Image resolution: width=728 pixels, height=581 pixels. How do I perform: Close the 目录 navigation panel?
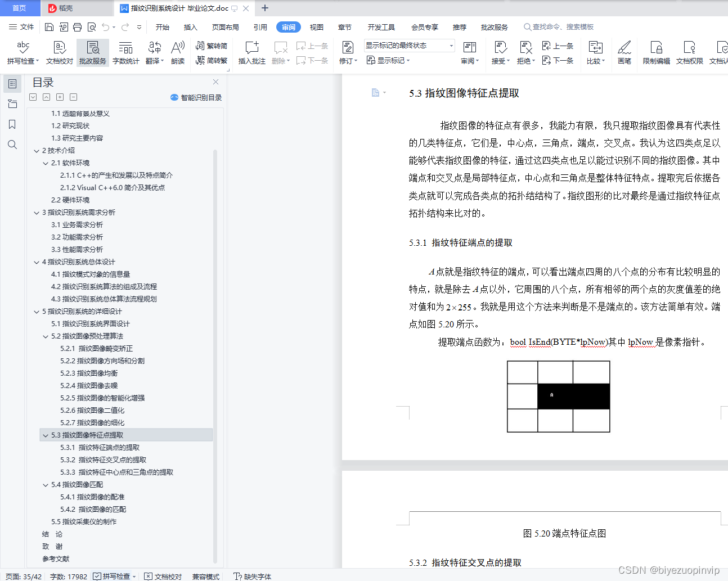pyautogui.click(x=215, y=82)
